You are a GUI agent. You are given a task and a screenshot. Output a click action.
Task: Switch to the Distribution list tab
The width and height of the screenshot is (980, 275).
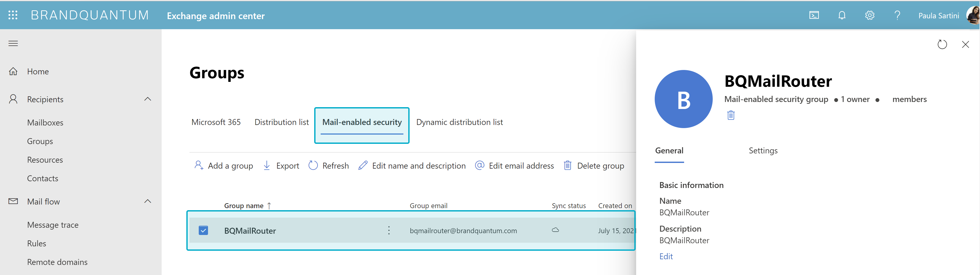tap(281, 122)
